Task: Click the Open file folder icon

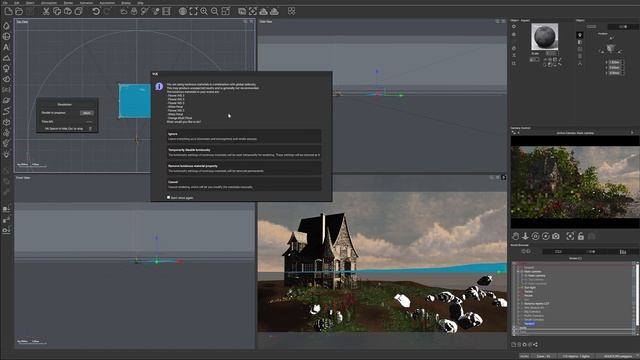Action: pyautogui.click(x=19, y=11)
